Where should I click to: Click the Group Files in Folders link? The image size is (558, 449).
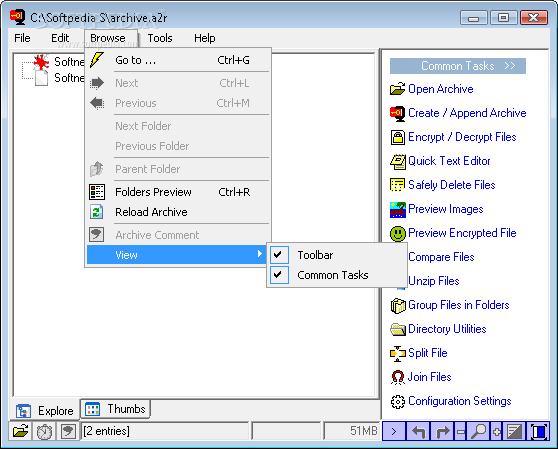pos(459,305)
